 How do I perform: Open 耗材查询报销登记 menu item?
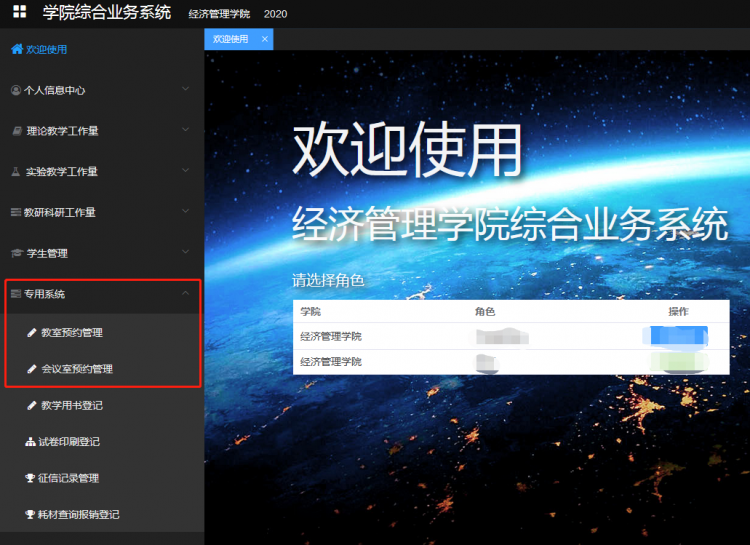pos(80,515)
